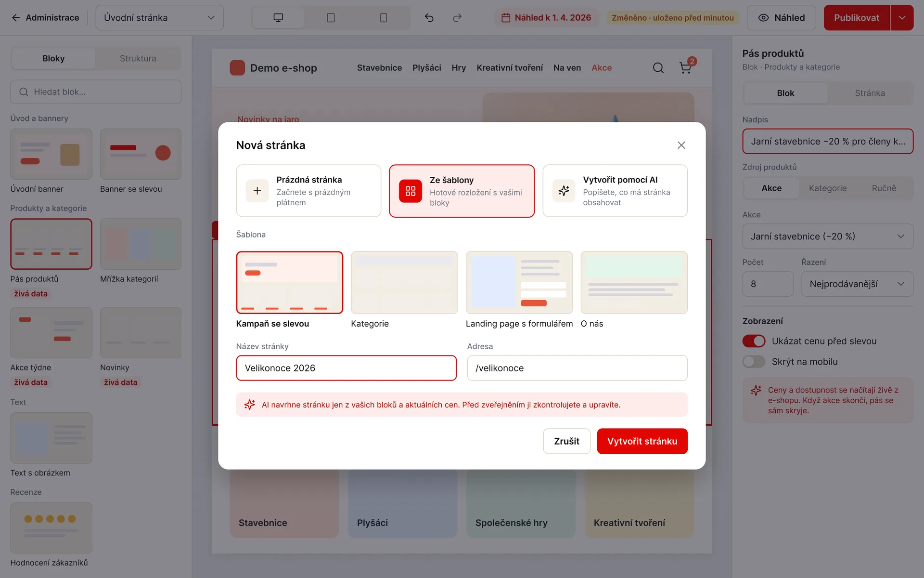
Task: Click the search icon in Hledat blok field
Action: [x=24, y=92]
